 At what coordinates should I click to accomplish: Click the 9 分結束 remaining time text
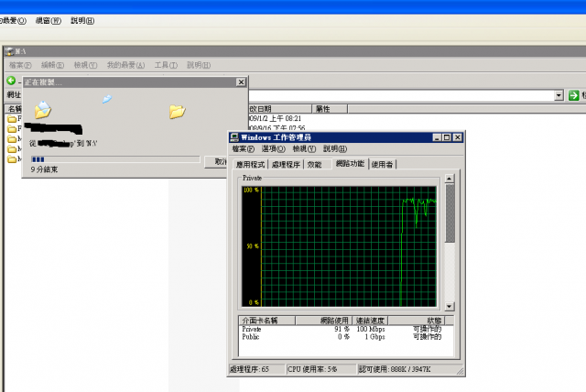tap(44, 169)
